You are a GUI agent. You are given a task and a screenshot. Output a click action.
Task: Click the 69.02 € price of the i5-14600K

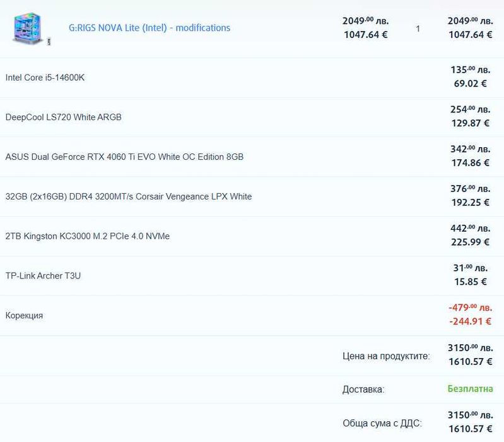470,83
